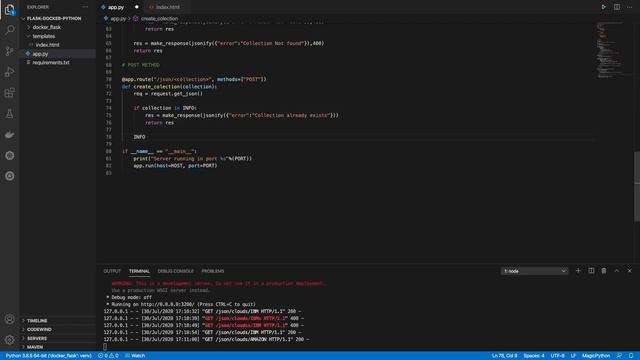Click create_colection in the breadcrumb
Viewport: 640px width, 360px height.
click(159, 19)
